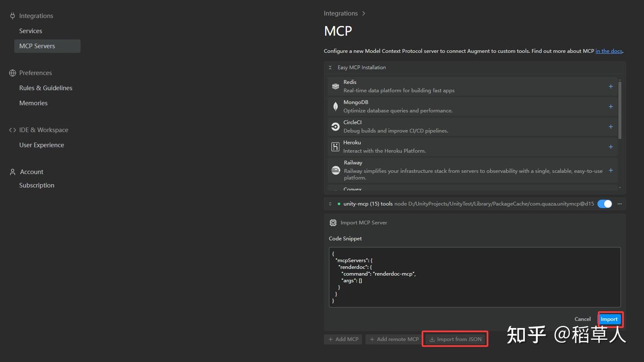Click the blue Import button
The width and height of the screenshot is (644, 362).
[x=609, y=319]
